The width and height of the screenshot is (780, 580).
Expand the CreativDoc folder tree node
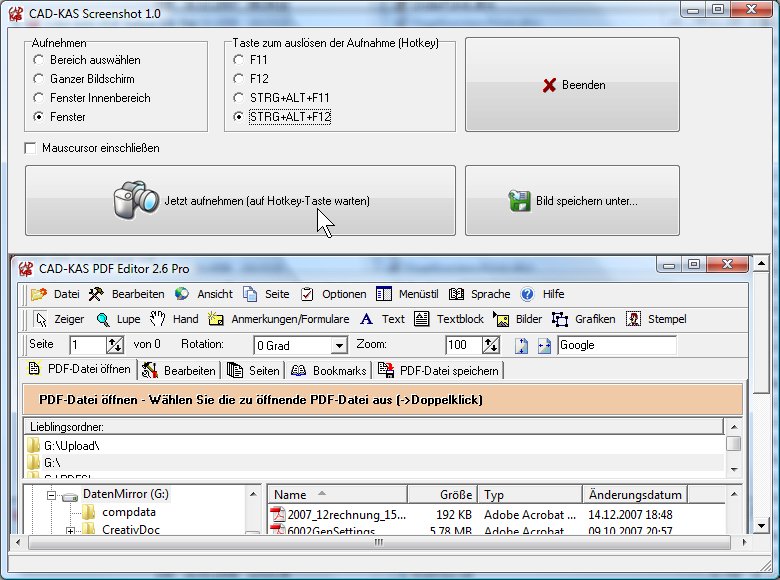click(71, 530)
